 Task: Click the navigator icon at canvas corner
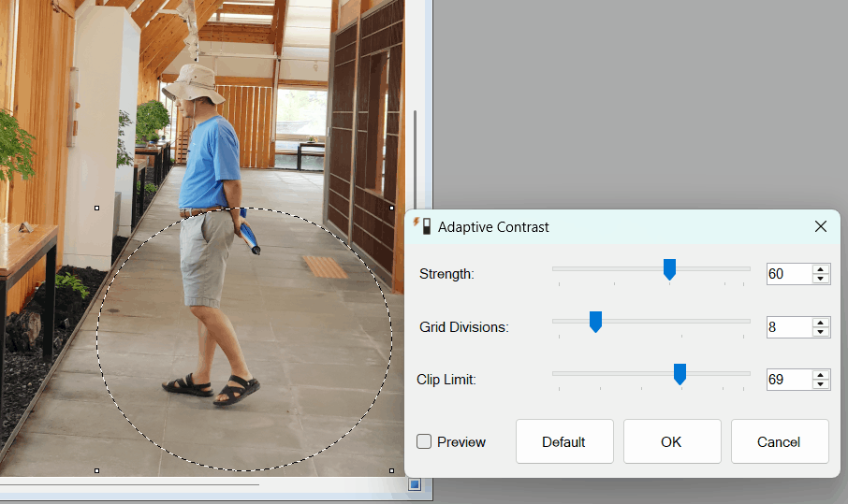point(415,484)
